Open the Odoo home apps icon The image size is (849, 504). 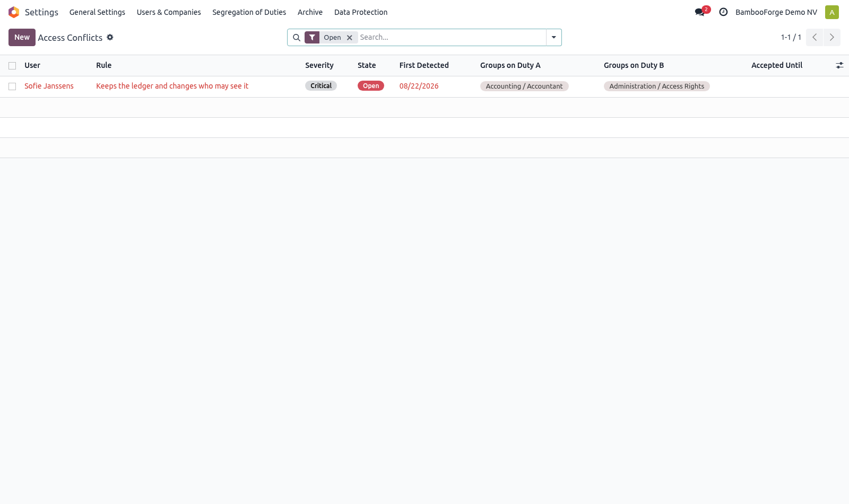tap(14, 12)
